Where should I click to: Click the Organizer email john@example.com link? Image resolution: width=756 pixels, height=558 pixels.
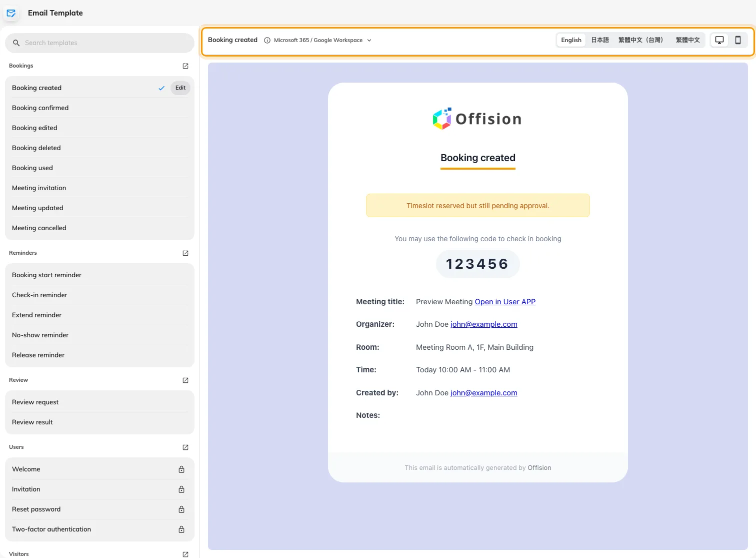(x=484, y=324)
